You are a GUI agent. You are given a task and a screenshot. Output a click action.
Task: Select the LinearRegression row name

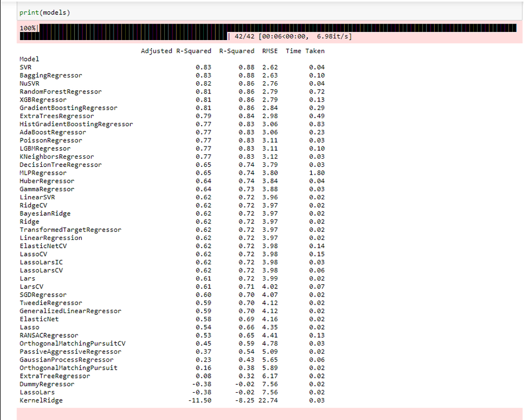pos(51,238)
